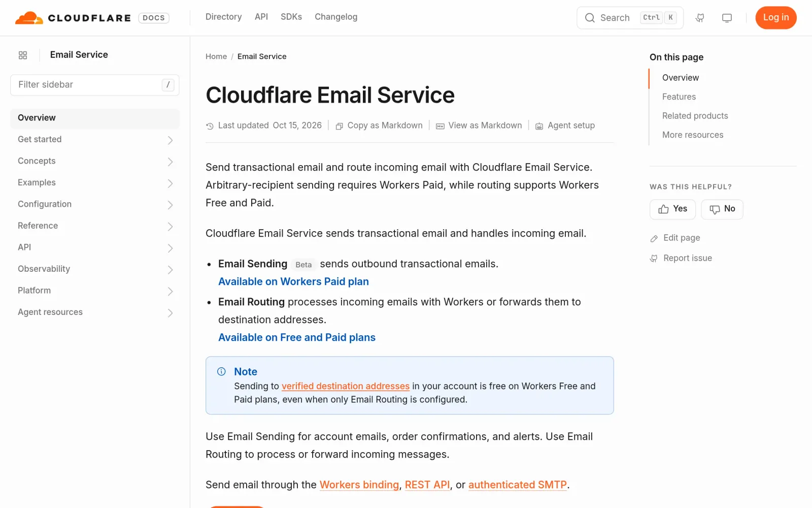Expand the Observability sidebar group

pyautogui.click(x=95, y=269)
